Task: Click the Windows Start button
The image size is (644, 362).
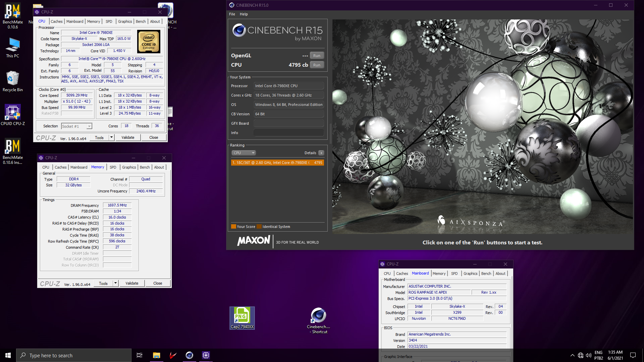Action: tap(8, 355)
